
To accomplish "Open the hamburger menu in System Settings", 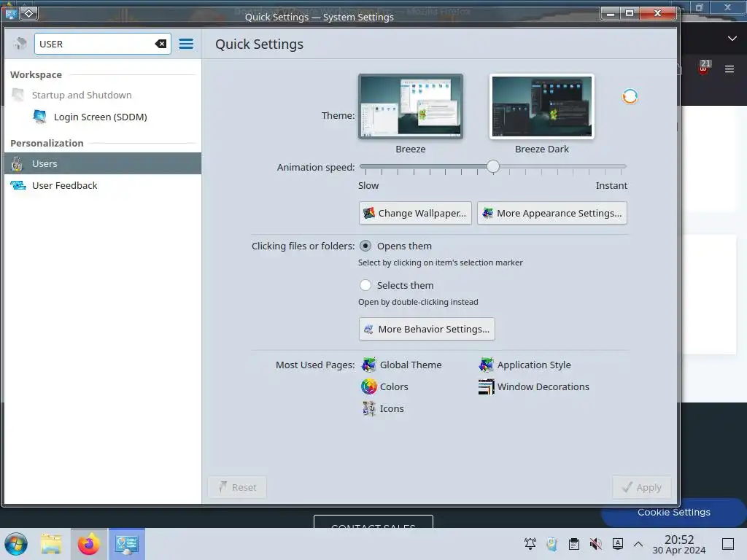I will [186, 44].
